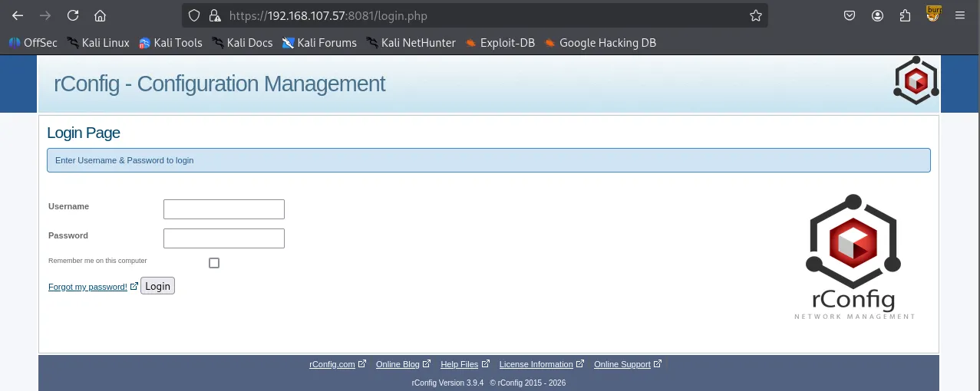This screenshot has height=391, width=980.
Task: Open the Exploit-DB bookmark
Action: [500, 43]
